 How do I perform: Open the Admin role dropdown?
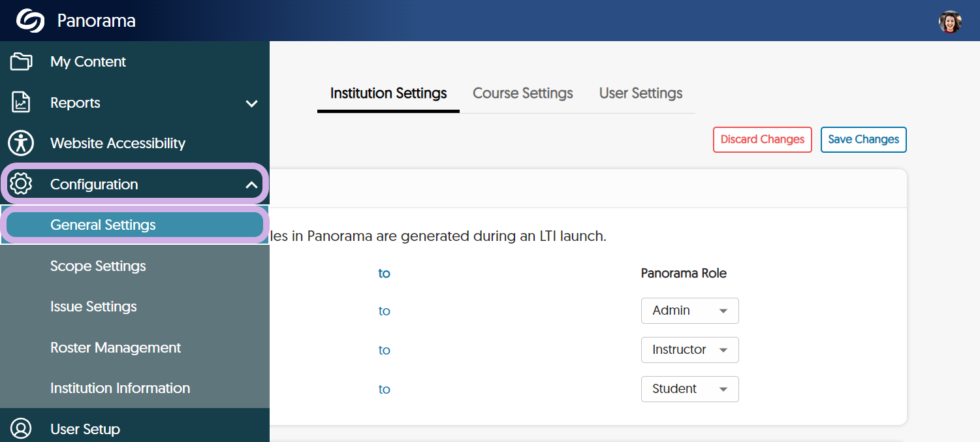(690, 311)
